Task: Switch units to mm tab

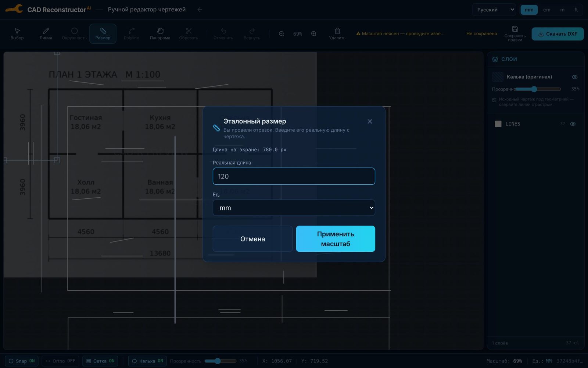Action: click(529, 10)
